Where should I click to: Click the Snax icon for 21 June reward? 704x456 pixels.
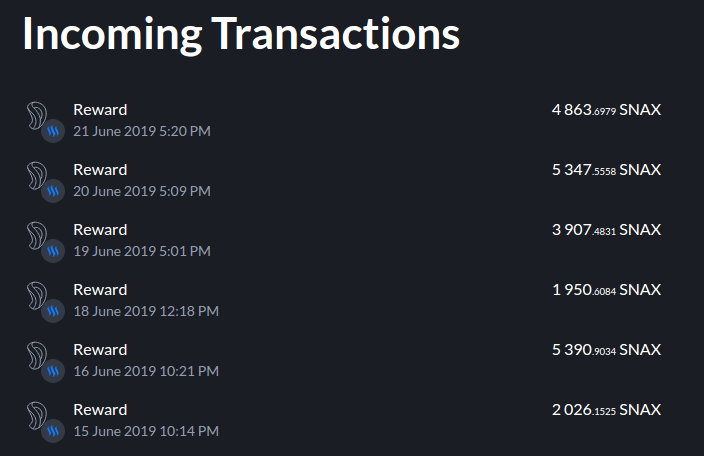(37, 115)
